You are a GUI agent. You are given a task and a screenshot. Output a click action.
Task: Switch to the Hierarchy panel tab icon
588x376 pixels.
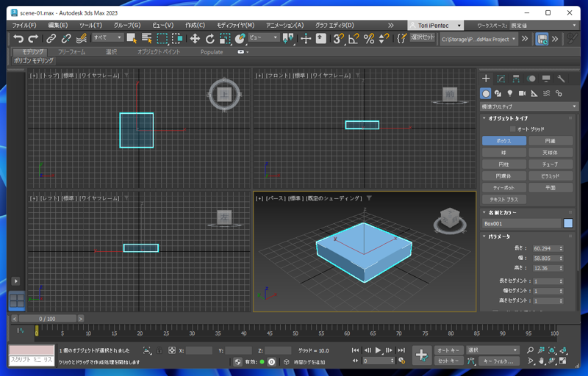[516, 79]
